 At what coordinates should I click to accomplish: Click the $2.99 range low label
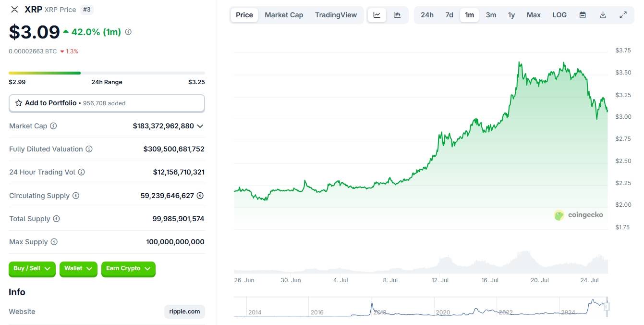click(x=17, y=82)
